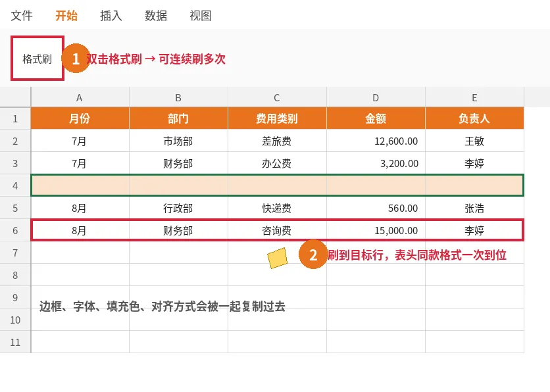Select row 2 header
550x392 pixels.
click(x=15, y=141)
